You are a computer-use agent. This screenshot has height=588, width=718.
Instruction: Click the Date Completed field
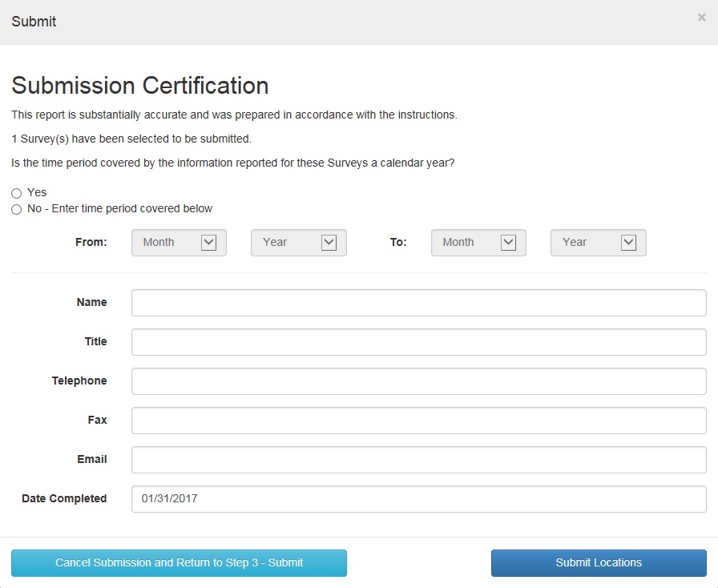[x=418, y=499]
